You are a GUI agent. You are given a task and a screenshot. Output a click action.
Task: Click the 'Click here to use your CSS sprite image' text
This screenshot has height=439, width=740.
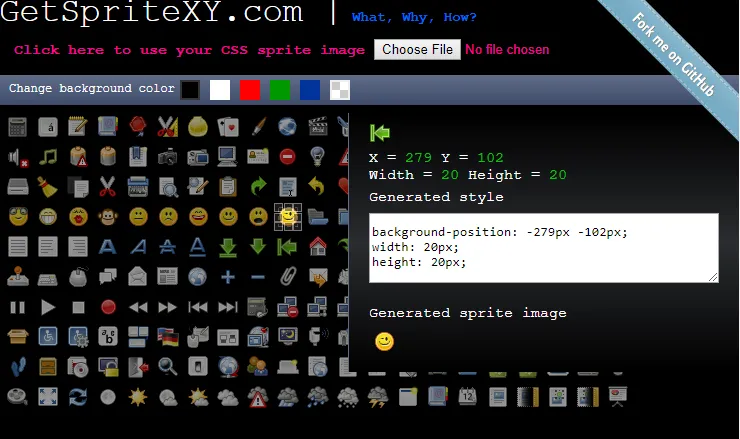[x=189, y=50]
